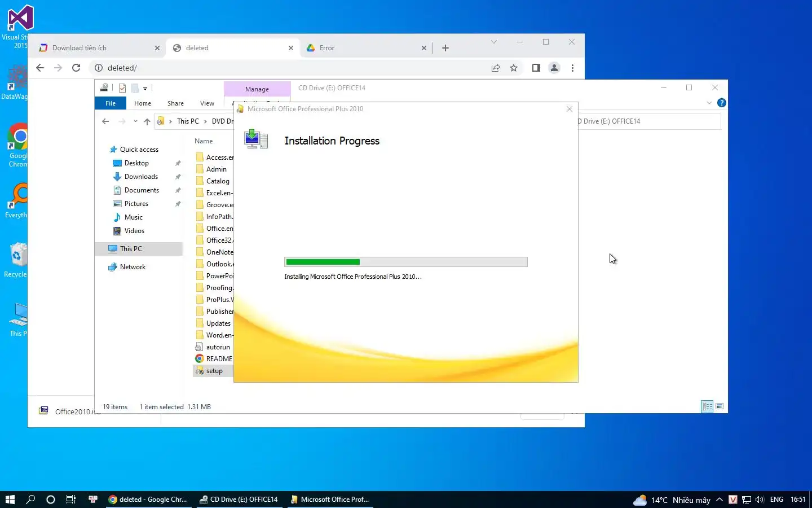The width and height of the screenshot is (812, 508).
Task: Open Pictures in navigation pane
Action: pyautogui.click(x=136, y=204)
